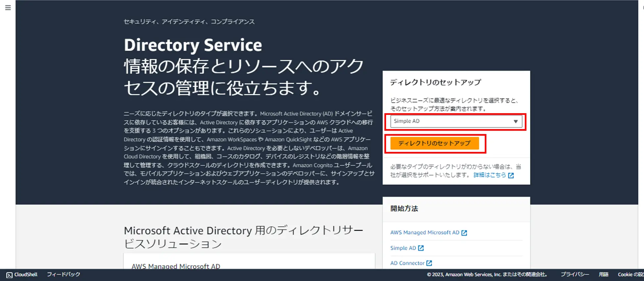The width and height of the screenshot is (644, 281).
Task: Open the 用語 footer link
Action: click(604, 274)
